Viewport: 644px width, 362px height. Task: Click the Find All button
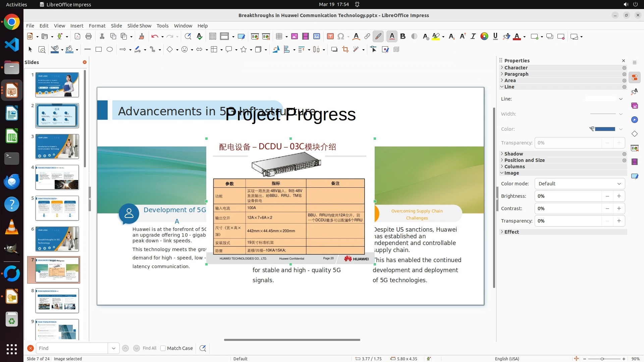(149, 348)
